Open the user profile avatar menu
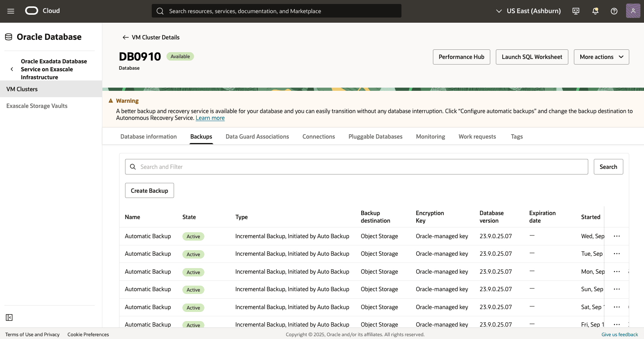644x339 pixels. (633, 11)
